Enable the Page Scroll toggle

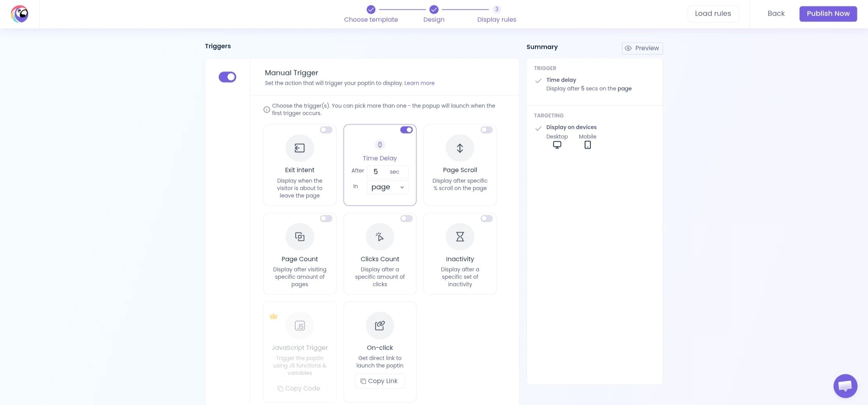pos(486,130)
